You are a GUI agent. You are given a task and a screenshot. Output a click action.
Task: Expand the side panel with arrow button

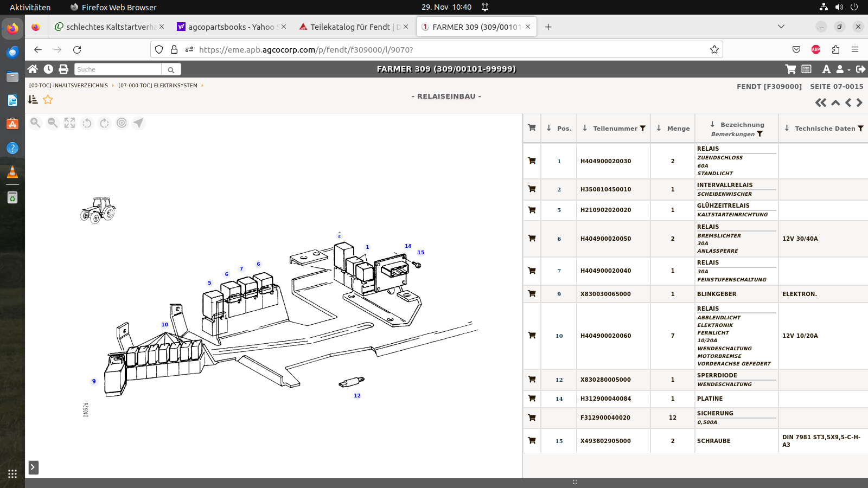[x=33, y=467]
